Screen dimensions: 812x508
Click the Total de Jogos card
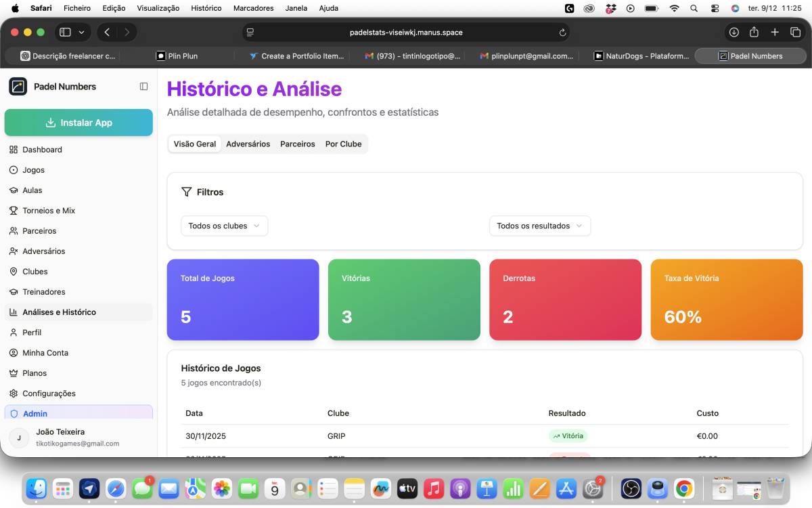pyautogui.click(x=243, y=299)
